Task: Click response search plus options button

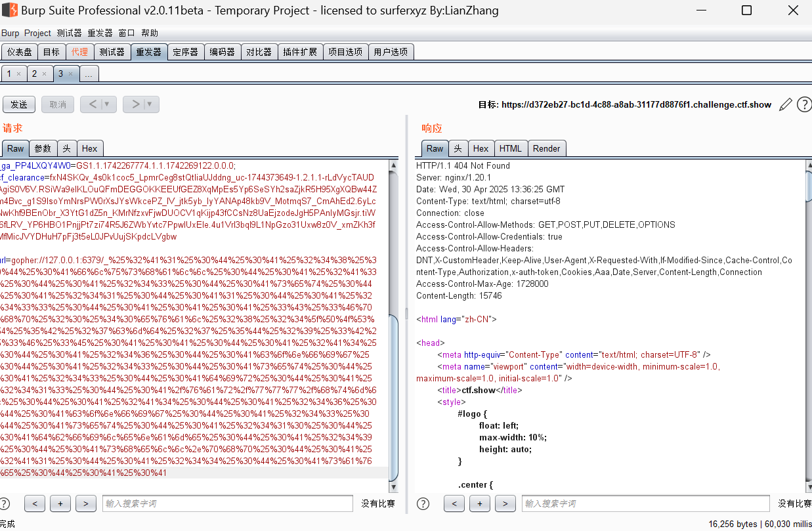Action: [x=479, y=503]
